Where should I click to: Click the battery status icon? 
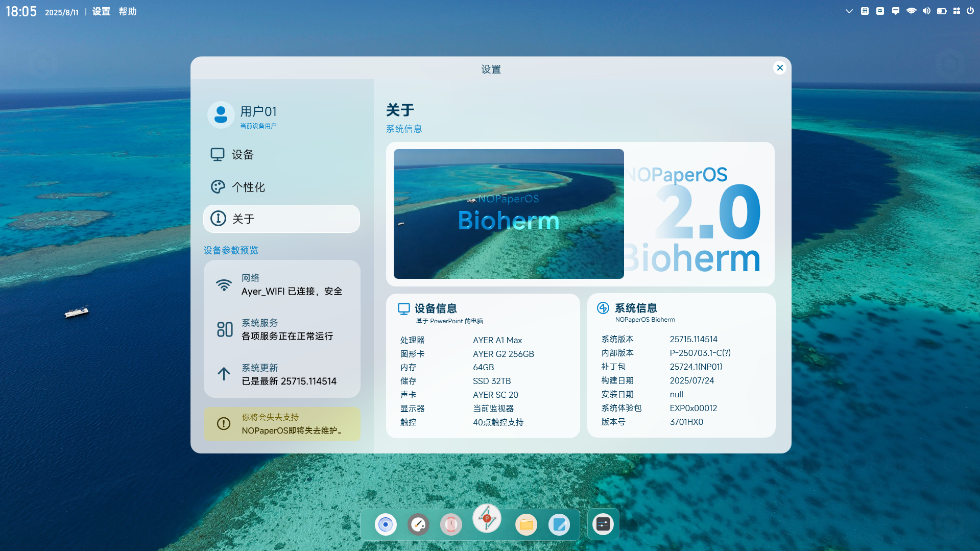tap(942, 11)
